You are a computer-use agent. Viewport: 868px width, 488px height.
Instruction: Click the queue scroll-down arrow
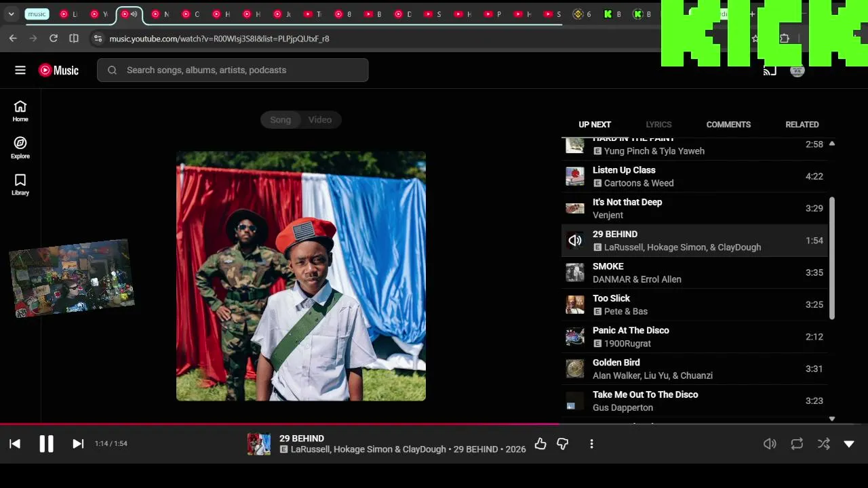tap(832, 419)
